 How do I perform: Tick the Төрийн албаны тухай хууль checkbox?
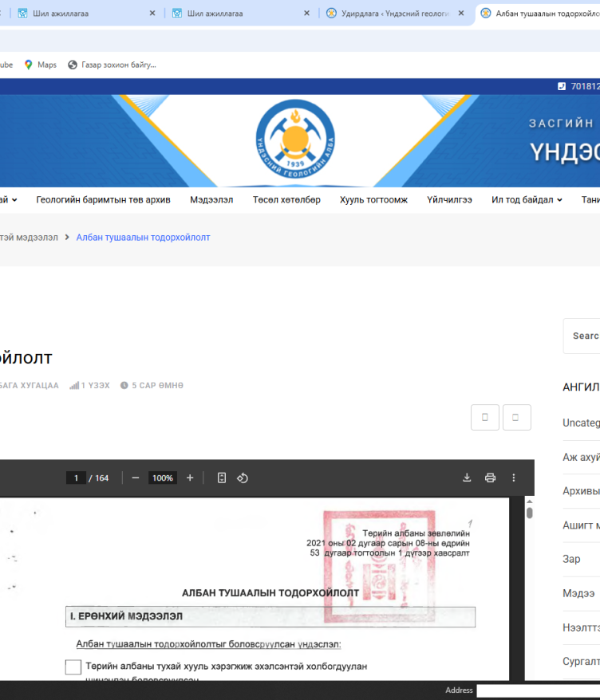pyautogui.click(x=73, y=667)
